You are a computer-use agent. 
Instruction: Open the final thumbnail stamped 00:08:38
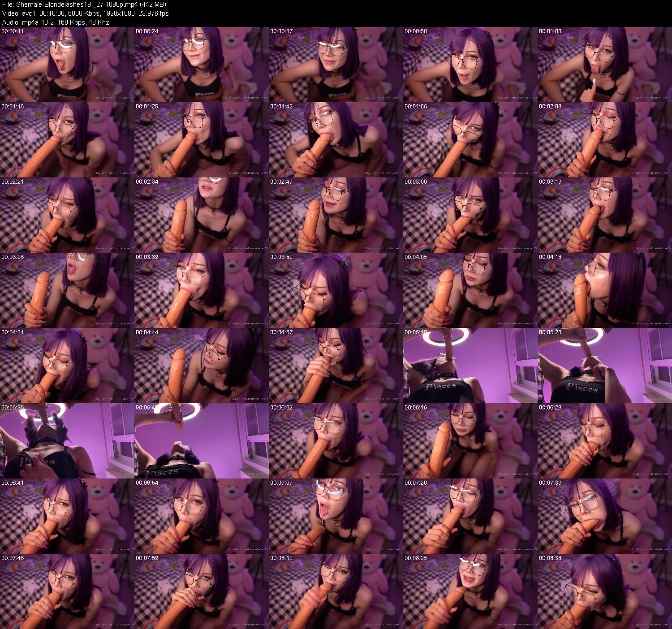pos(605,591)
